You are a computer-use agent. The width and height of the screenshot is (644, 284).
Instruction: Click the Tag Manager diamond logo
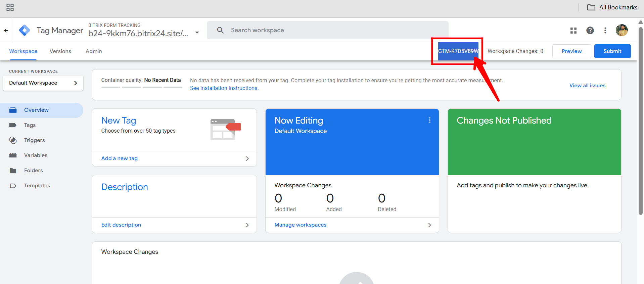(25, 31)
